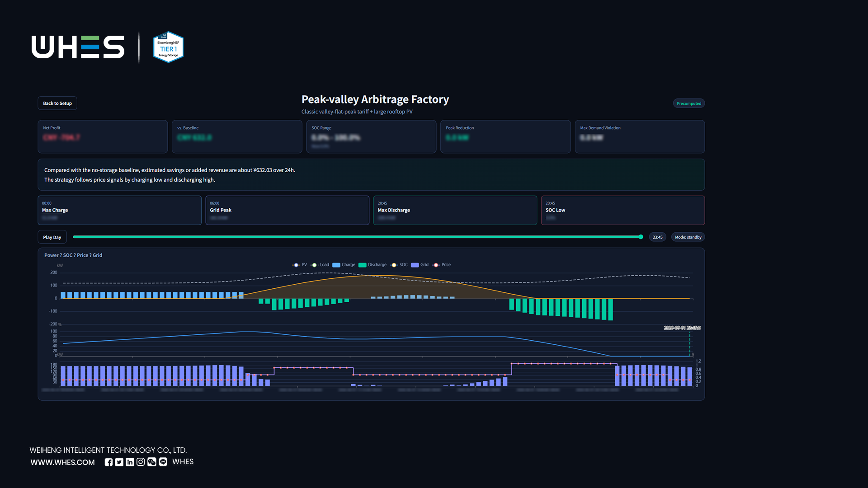Viewport: 868px width, 488px height.
Task: Toggle the Price legend entry
Action: pos(441,265)
